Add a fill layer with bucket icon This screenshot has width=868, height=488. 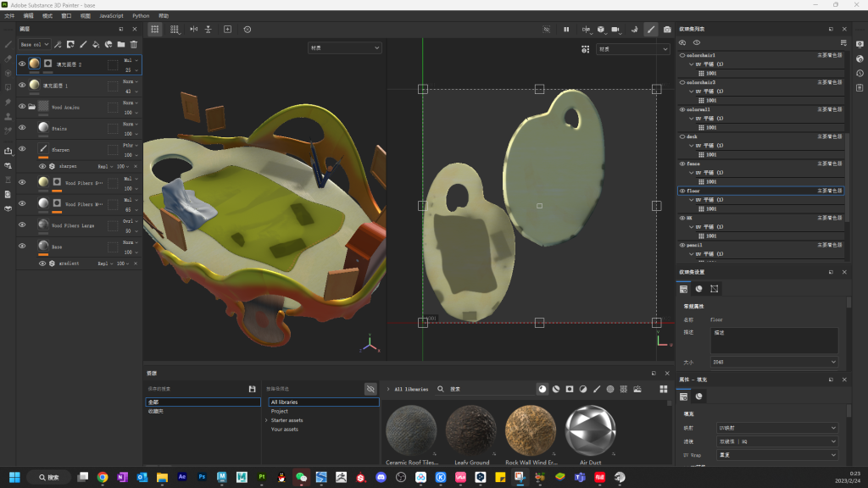pyautogui.click(x=96, y=44)
